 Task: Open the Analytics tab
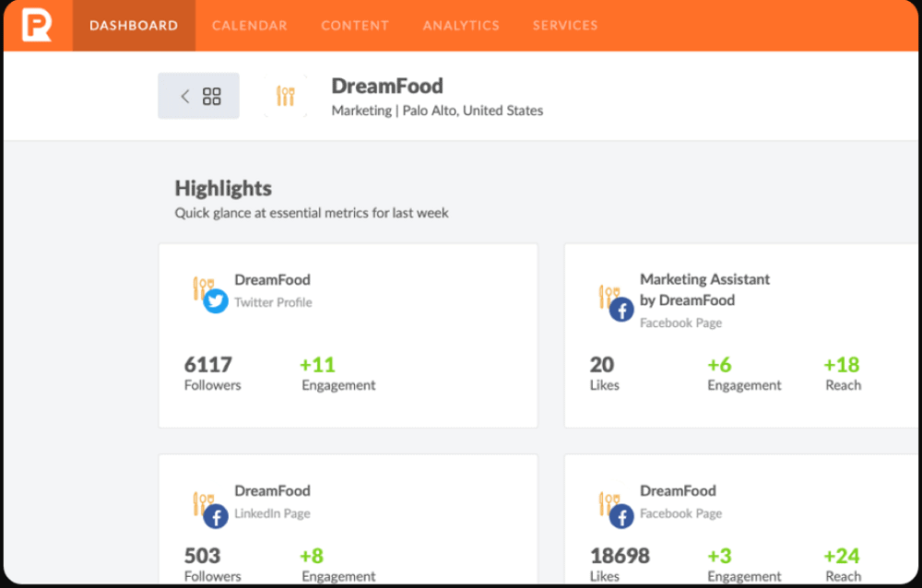(461, 25)
